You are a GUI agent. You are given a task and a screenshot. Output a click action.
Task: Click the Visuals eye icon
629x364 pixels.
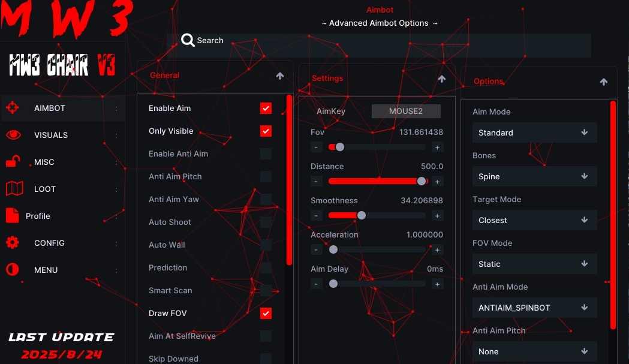(x=13, y=135)
